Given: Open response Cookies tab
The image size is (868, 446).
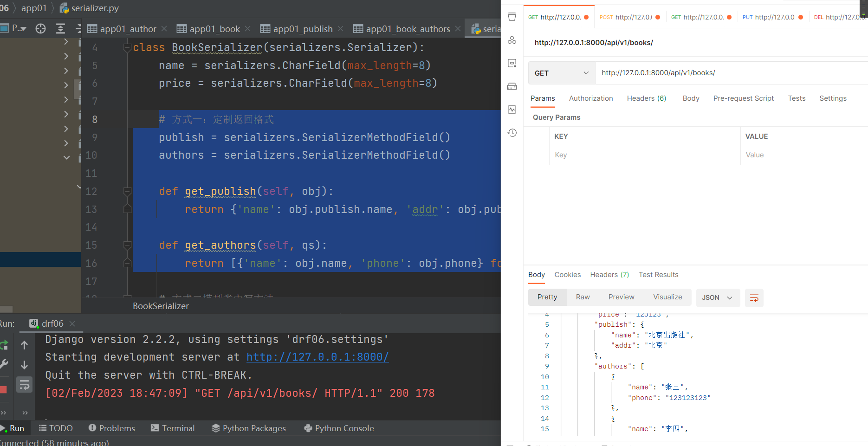Looking at the screenshot, I should [567, 275].
